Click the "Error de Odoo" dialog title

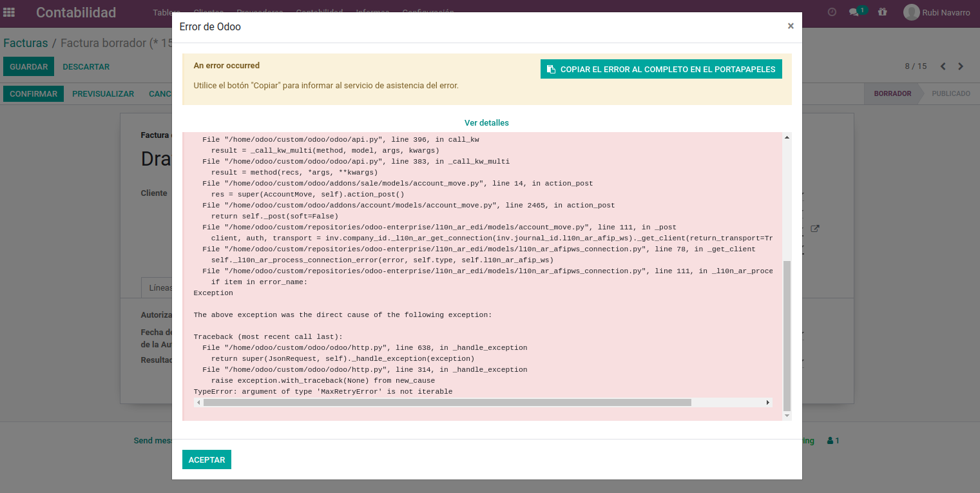coord(210,27)
